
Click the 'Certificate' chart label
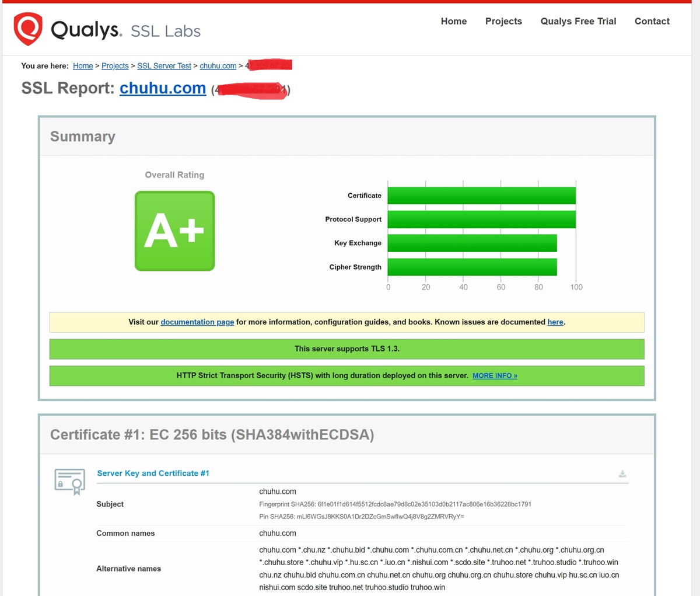(365, 196)
